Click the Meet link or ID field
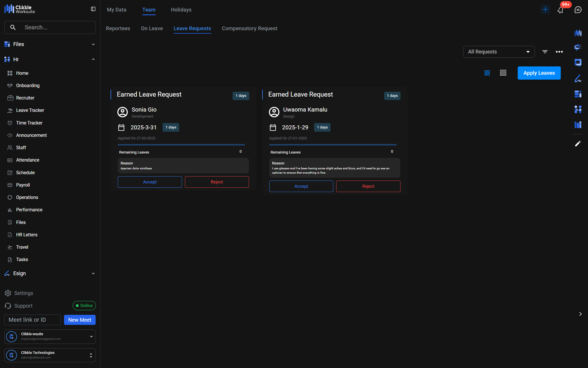588x368 pixels. tap(33, 320)
